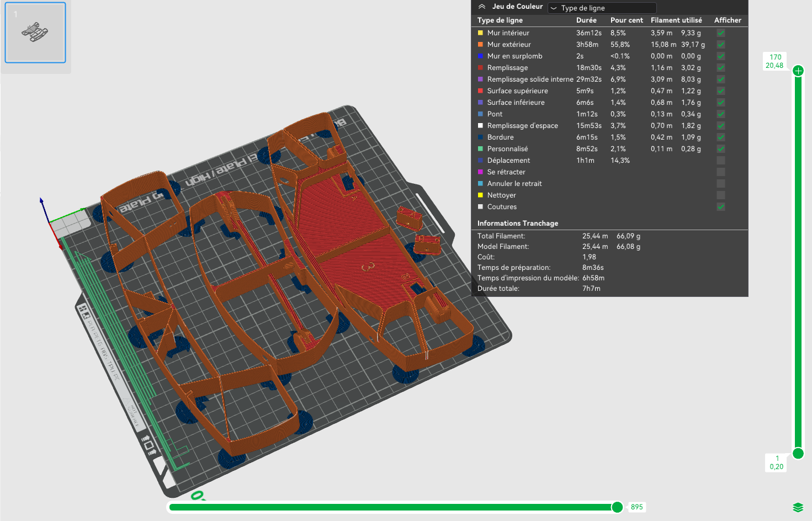812x521 pixels.
Task: Toggle Coutures visibility checkbox
Action: coord(721,207)
